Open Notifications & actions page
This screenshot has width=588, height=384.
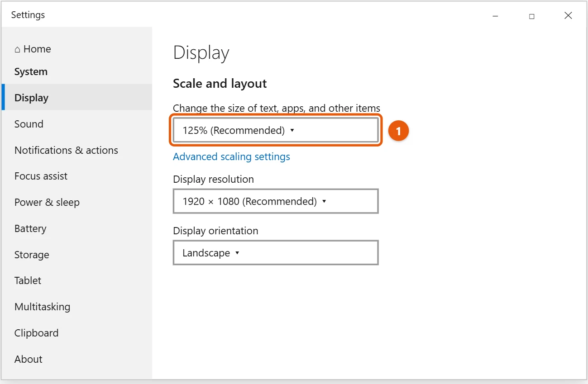66,150
